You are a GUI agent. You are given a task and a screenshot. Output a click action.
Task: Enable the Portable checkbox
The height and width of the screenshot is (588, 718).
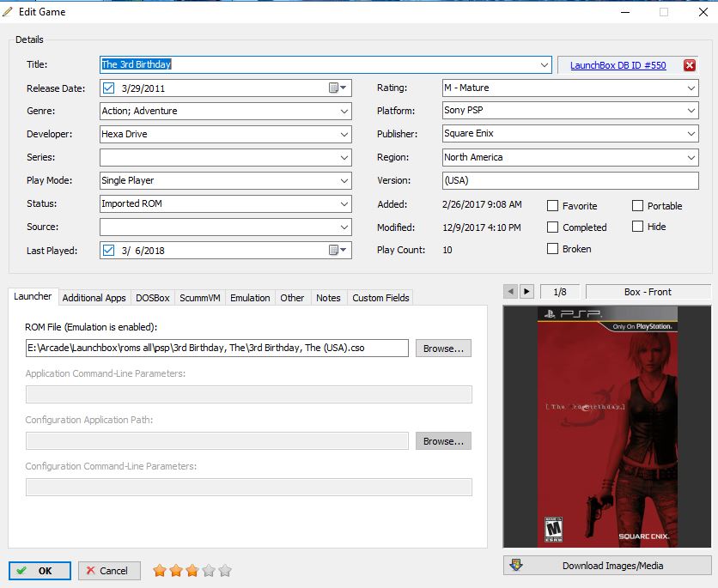coord(637,205)
